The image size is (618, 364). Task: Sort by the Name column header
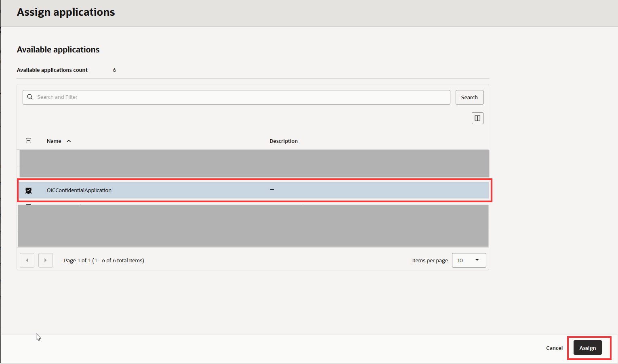click(54, 141)
